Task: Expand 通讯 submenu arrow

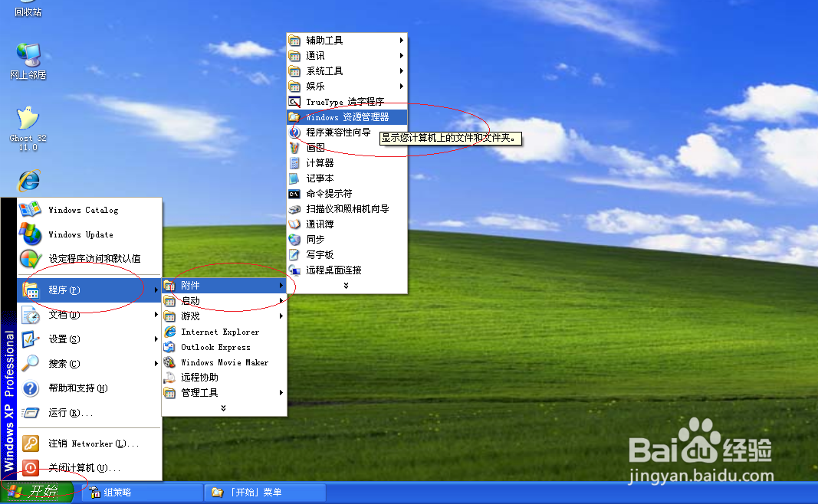Action: 401,55
